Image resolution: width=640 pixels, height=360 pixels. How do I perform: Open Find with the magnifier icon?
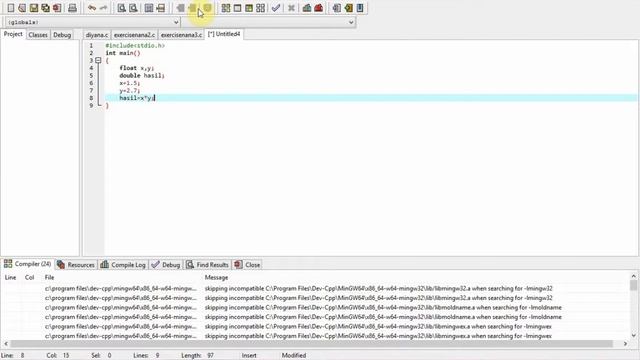click(121, 8)
